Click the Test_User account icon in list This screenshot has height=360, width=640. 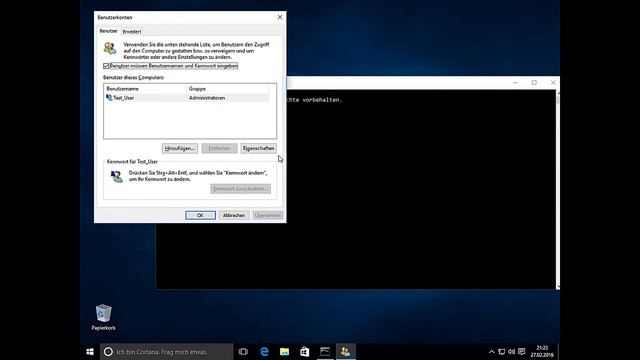pos(109,98)
